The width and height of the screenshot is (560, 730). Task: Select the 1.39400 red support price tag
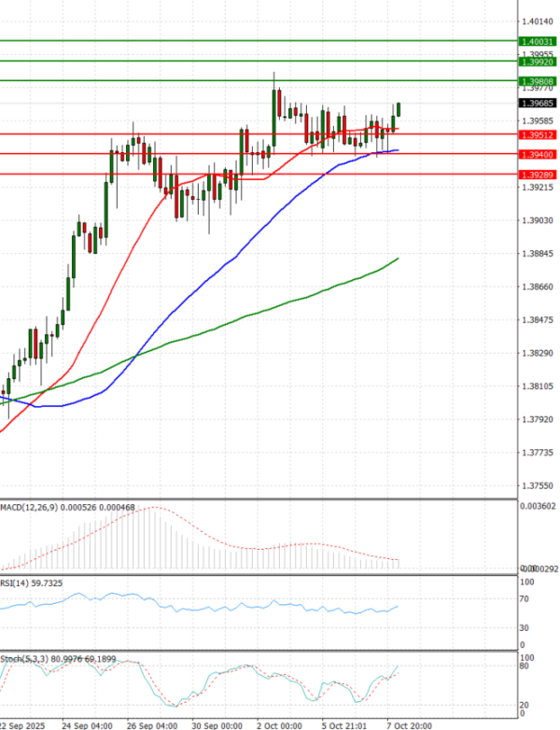pyautogui.click(x=538, y=154)
